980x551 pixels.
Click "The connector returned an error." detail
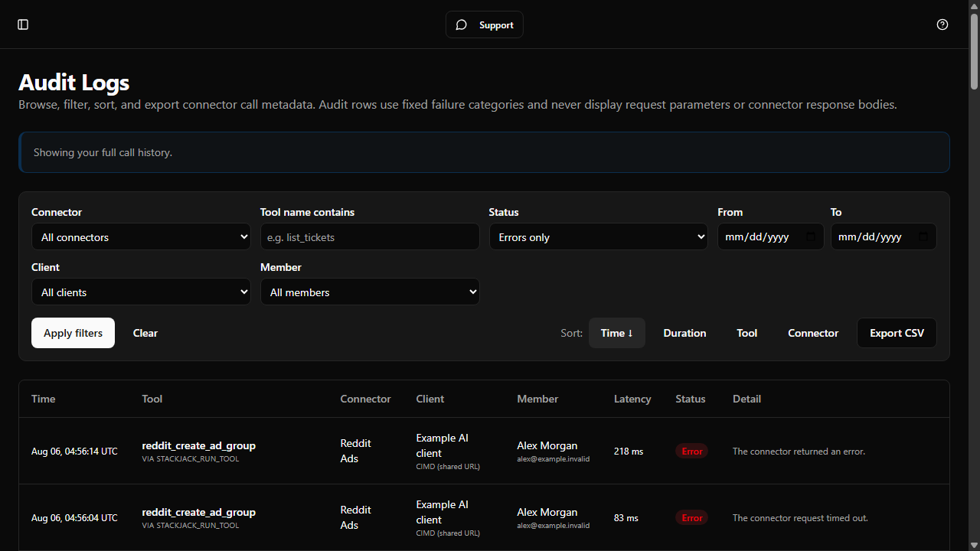tap(799, 452)
